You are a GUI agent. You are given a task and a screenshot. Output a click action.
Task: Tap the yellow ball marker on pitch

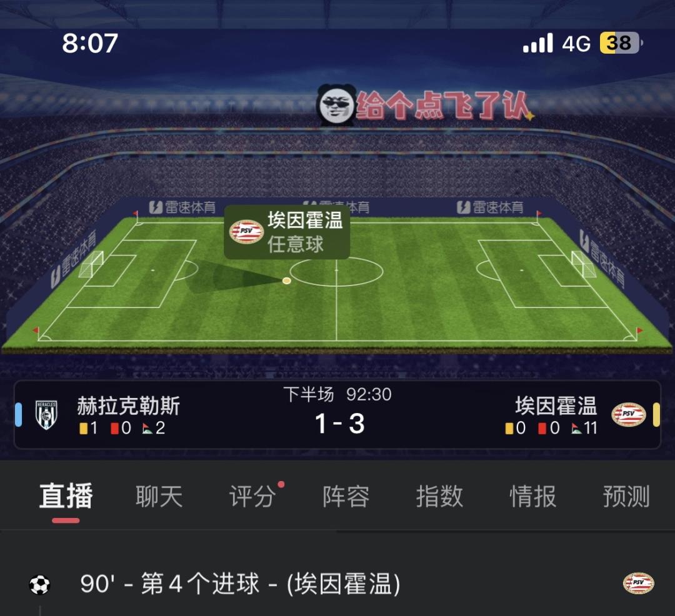click(286, 281)
